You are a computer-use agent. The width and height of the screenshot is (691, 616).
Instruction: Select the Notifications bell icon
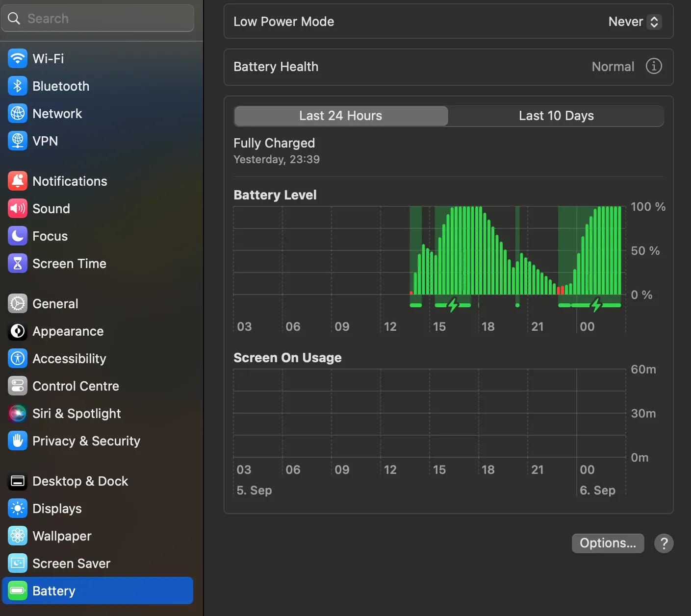coord(18,181)
